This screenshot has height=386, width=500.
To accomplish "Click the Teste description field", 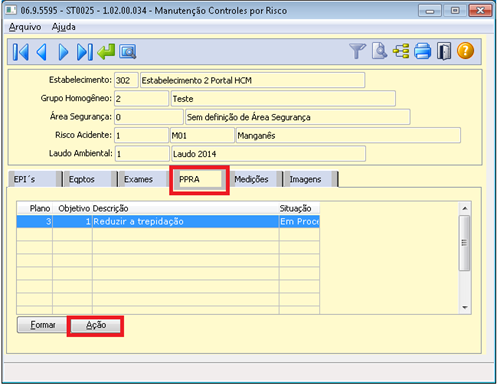I will 283,99.
